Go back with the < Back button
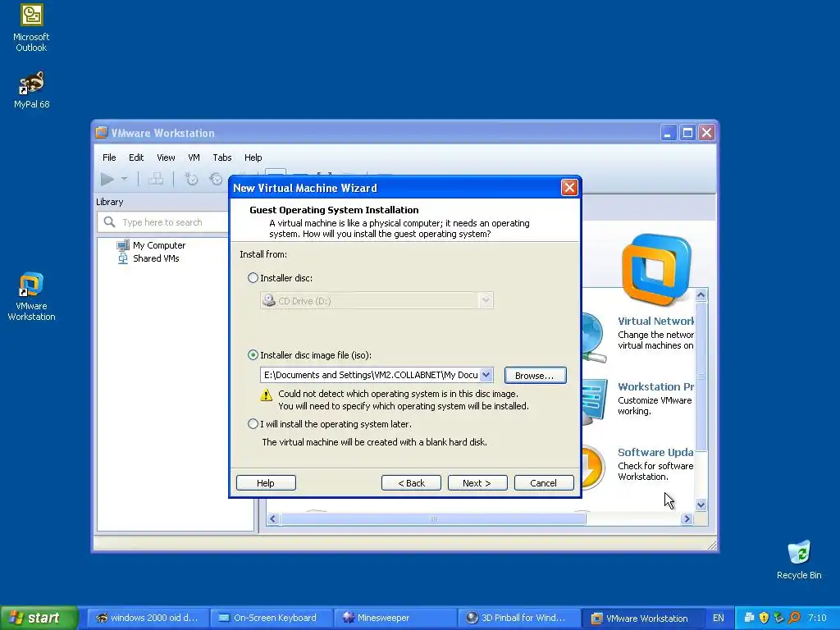This screenshot has width=840, height=630. pyautogui.click(x=412, y=482)
